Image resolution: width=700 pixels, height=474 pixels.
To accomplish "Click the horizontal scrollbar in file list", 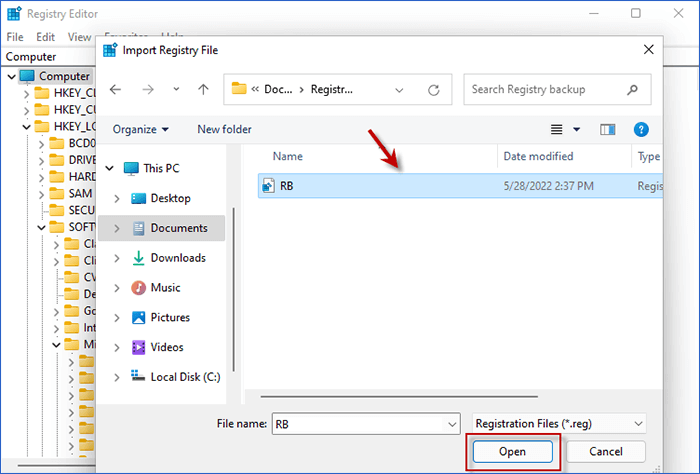I will 399,396.
